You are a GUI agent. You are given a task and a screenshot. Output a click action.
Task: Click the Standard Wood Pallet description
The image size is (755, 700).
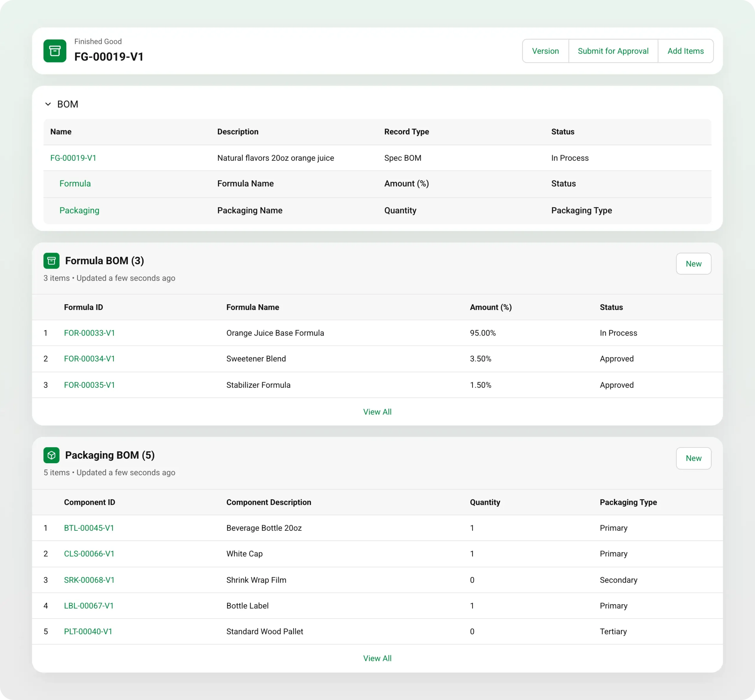[265, 631]
